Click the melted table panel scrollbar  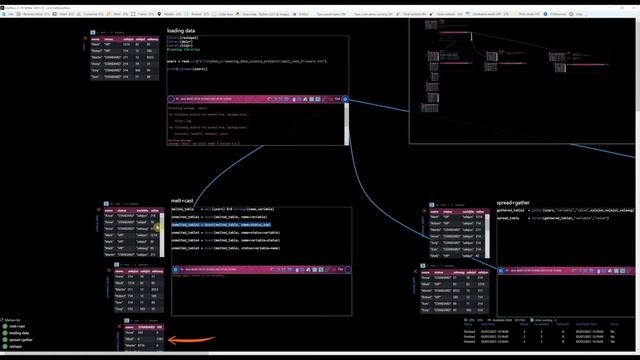(162, 235)
